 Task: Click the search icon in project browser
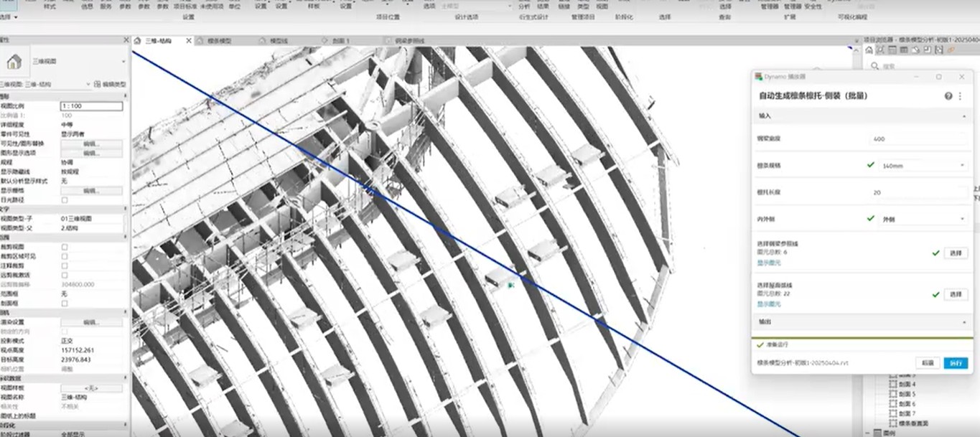874,66
